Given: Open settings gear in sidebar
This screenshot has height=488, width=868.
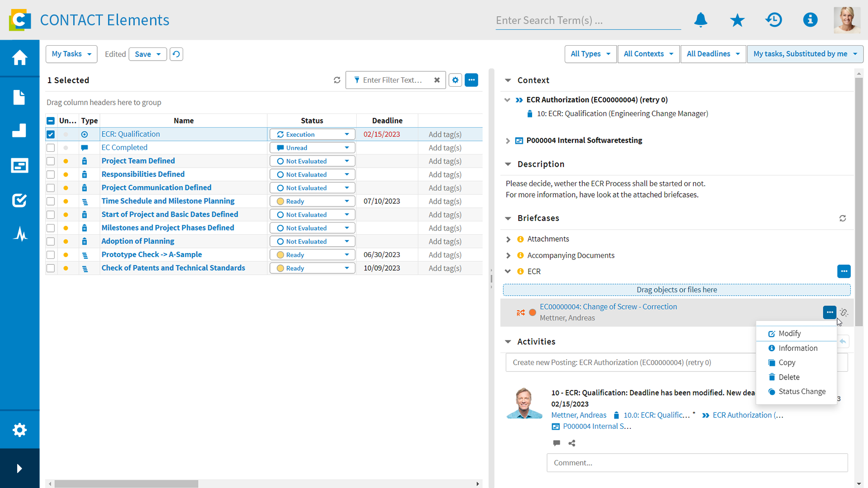Looking at the screenshot, I should click(19, 430).
